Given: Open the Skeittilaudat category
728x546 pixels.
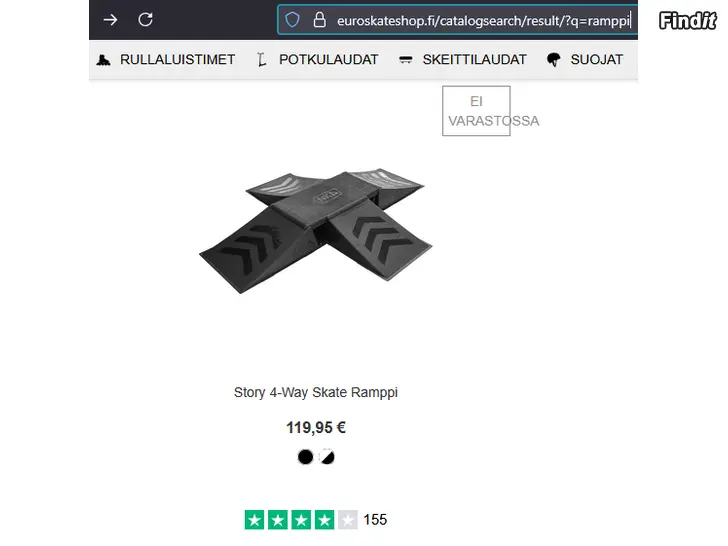Looking at the screenshot, I should (x=474, y=60).
